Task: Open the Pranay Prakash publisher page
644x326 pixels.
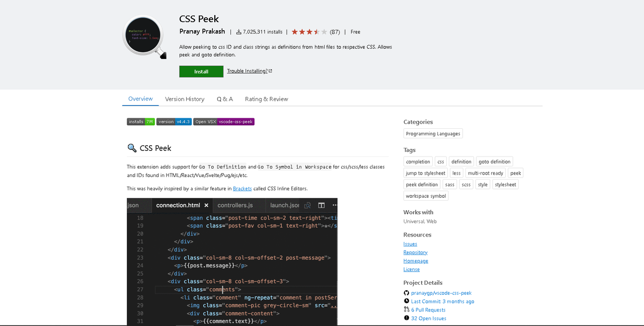Action: (202, 31)
